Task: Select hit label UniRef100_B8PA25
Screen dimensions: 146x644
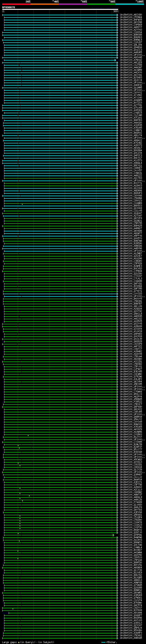Action: (x=131, y=226)
